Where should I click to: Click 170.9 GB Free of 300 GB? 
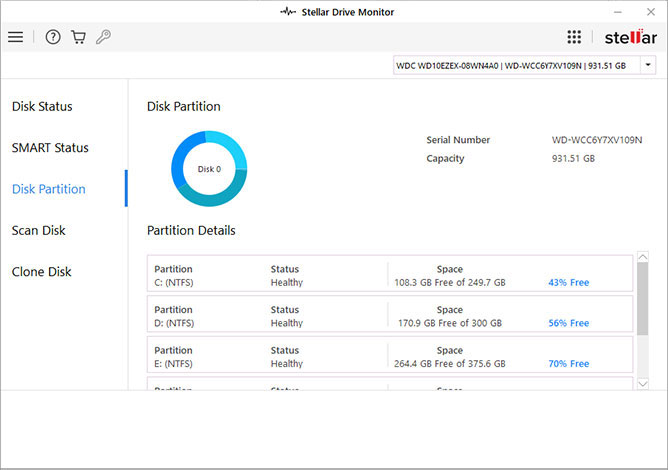(x=450, y=323)
